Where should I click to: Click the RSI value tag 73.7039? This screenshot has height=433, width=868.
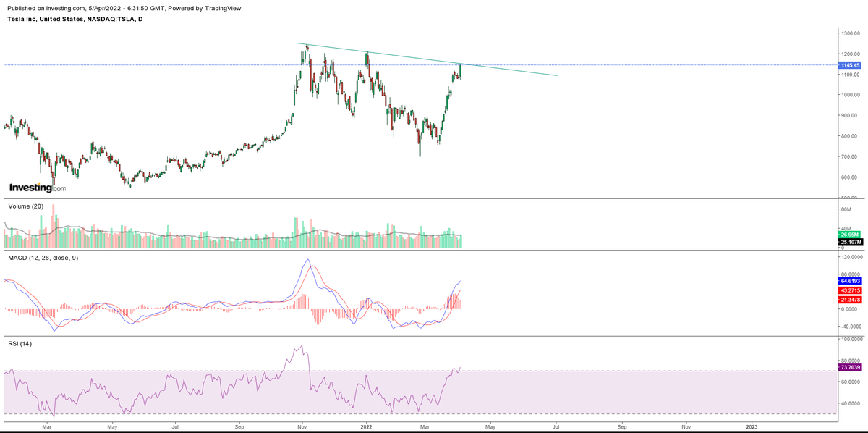(x=849, y=368)
